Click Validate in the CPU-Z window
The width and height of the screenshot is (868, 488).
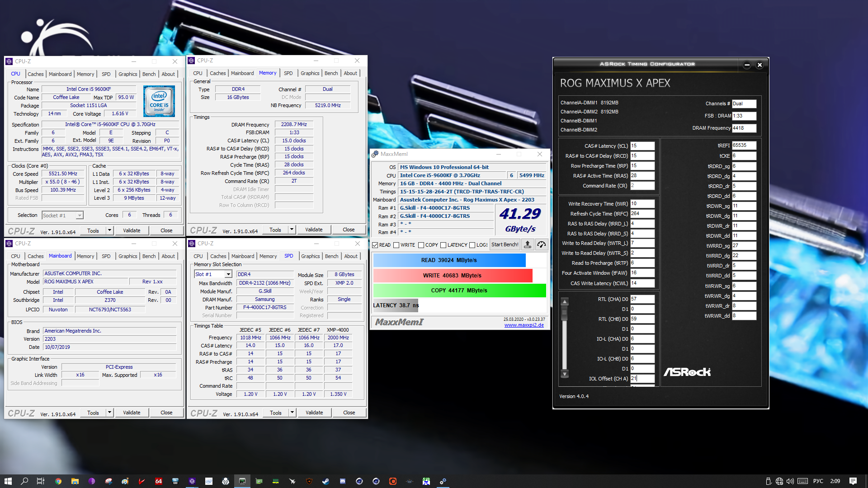[132, 230]
